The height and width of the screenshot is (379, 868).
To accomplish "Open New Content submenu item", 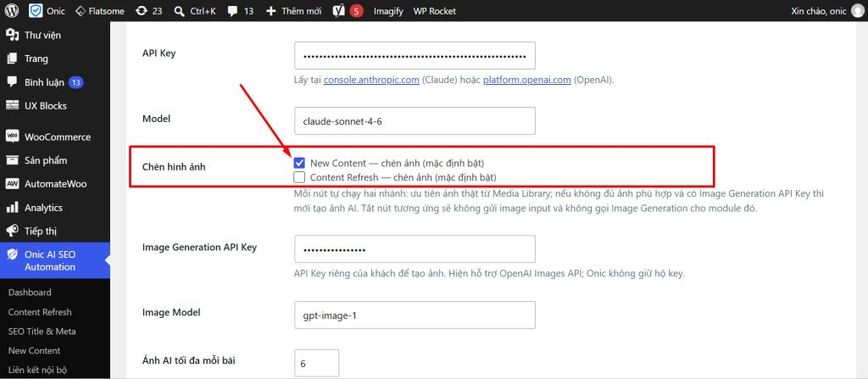I will 34,350.
